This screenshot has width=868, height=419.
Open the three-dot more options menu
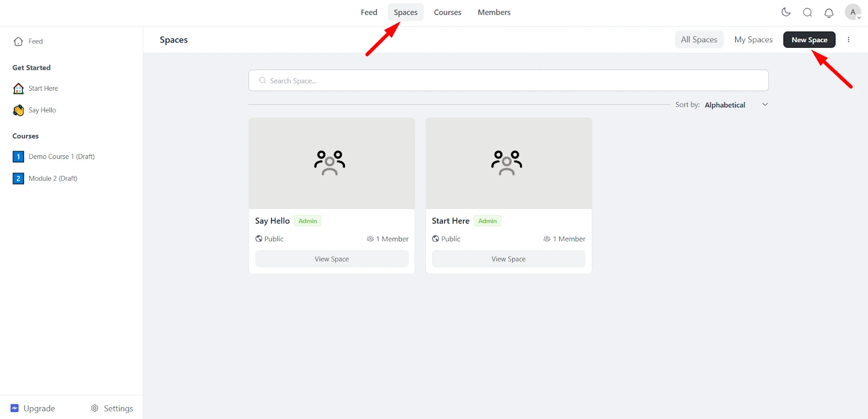click(848, 40)
